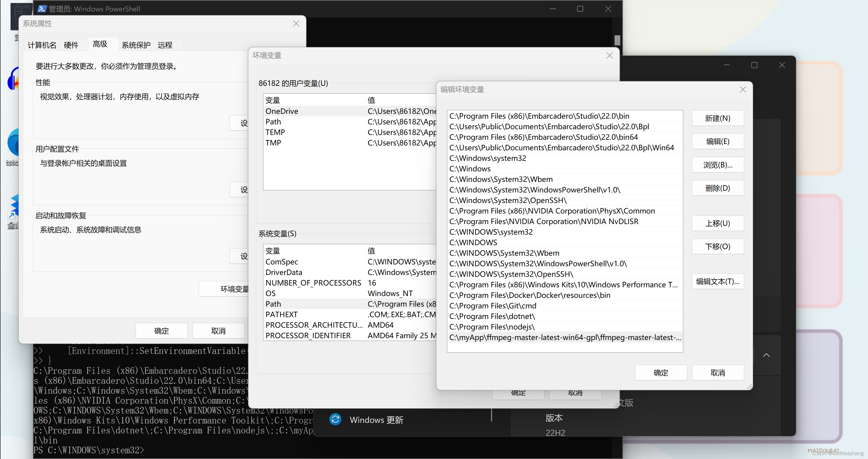Select NUMBER_OF_PROCESSORS system variable
This screenshot has width=868, height=459.
[350, 283]
